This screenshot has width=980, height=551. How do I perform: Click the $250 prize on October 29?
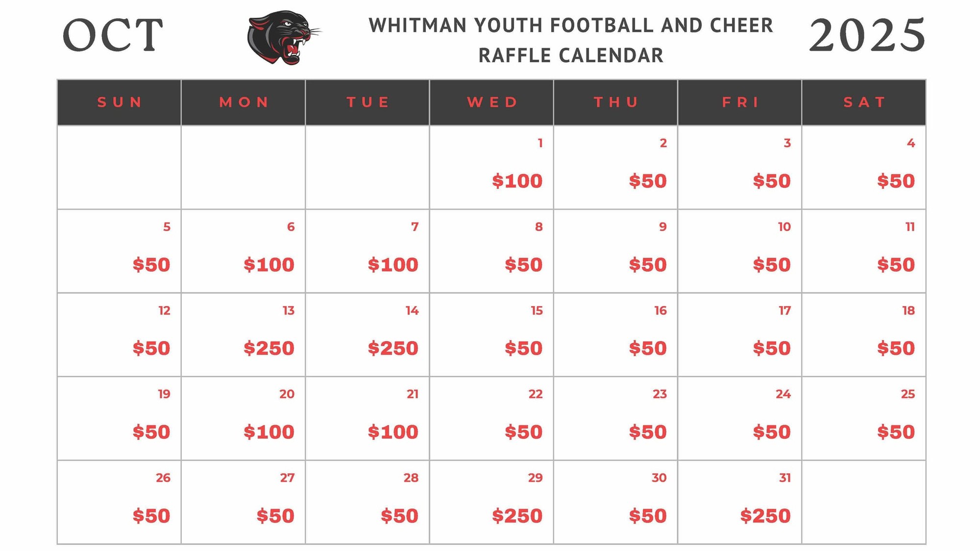tap(517, 516)
